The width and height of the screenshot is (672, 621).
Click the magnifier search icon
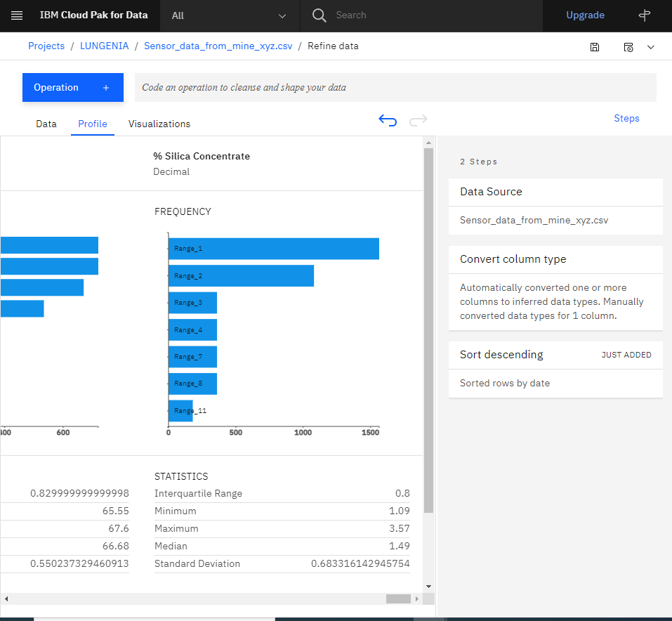[319, 15]
